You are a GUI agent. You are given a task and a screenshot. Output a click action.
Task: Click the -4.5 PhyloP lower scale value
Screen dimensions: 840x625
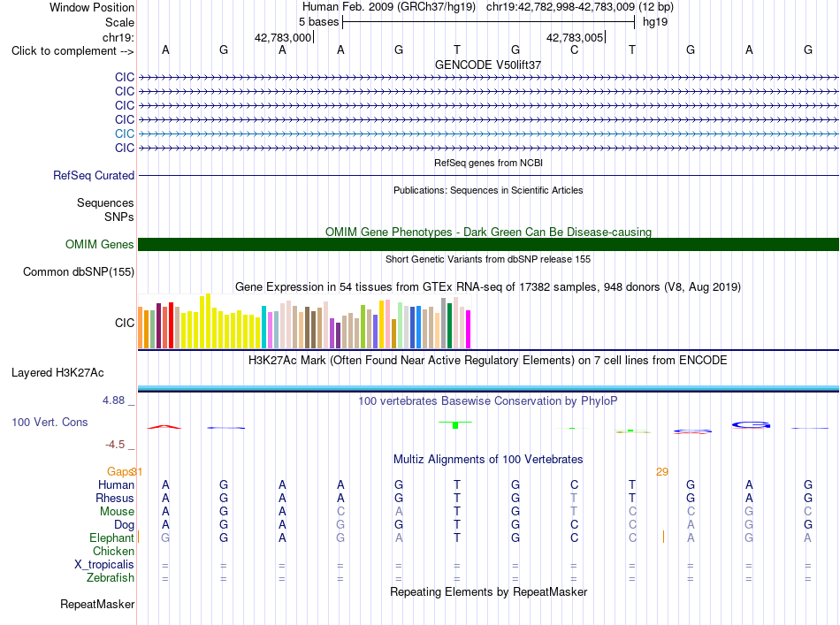pyautogui.click(x=115, y=445)
